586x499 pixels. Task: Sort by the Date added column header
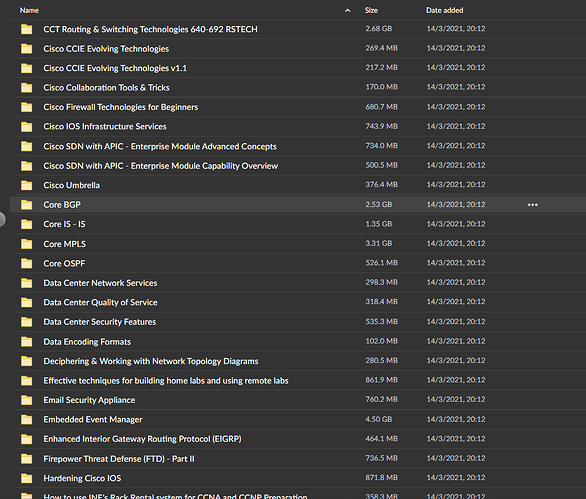[x=444, y=10]
